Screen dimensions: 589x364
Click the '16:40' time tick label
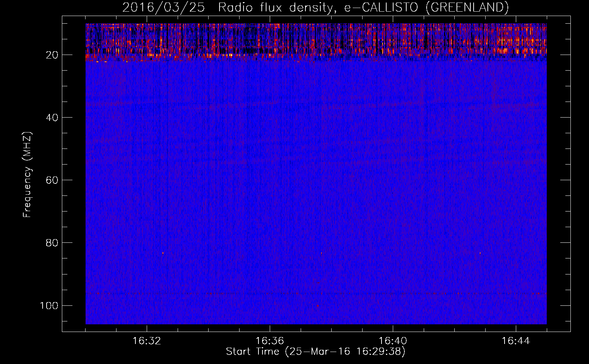pos(393,341)
